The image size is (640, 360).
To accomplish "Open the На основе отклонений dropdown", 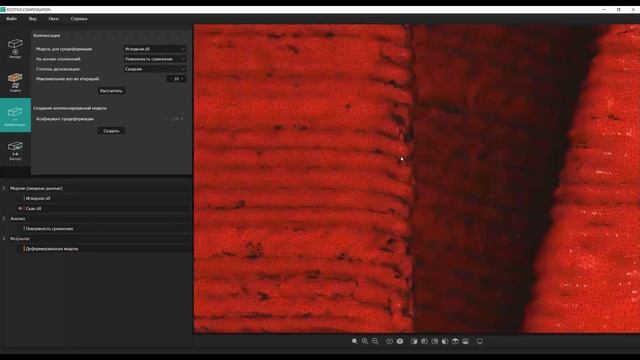I will [155, 59].
